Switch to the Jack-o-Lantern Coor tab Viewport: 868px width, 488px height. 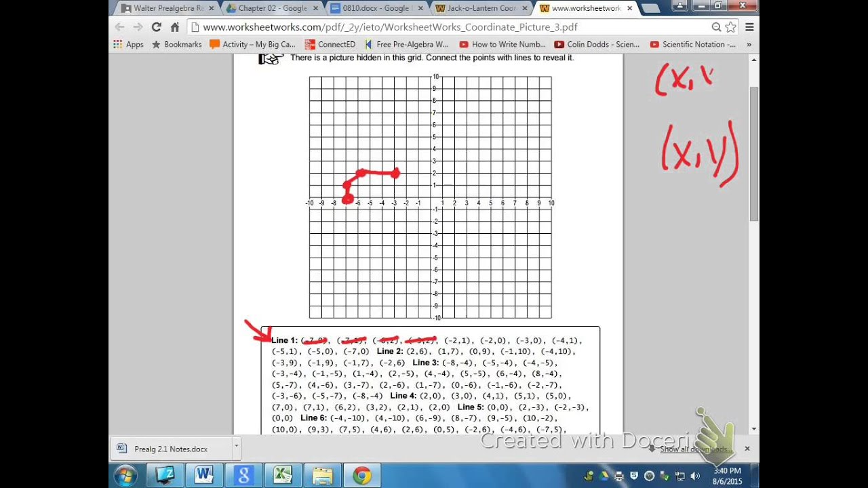[x=481, y=8]
